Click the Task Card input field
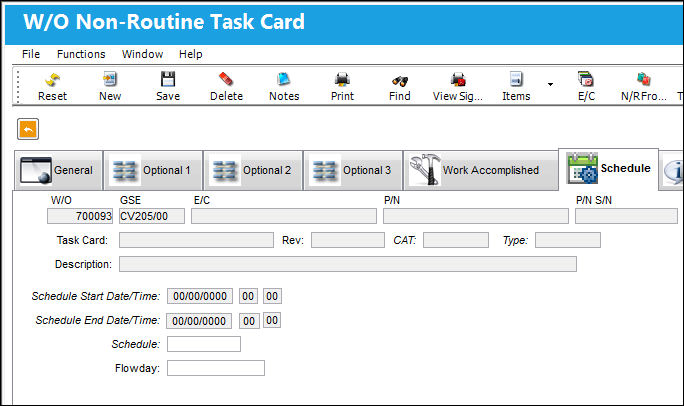684x406 pixels. click(x=196, y=240)
